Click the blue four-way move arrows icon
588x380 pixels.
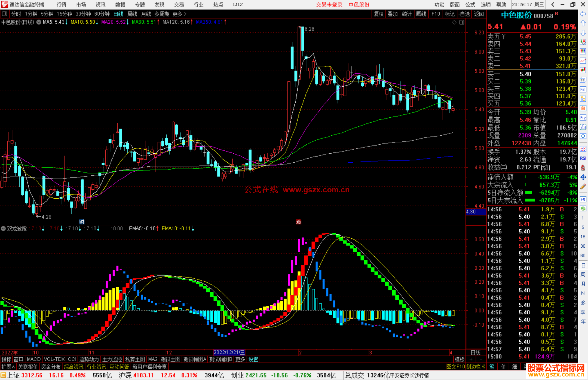pyautogui.click(x=583, y=177)
